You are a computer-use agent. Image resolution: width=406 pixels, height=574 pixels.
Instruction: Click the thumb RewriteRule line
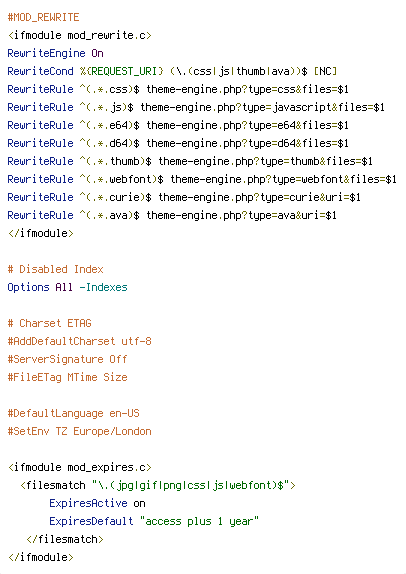190,161
